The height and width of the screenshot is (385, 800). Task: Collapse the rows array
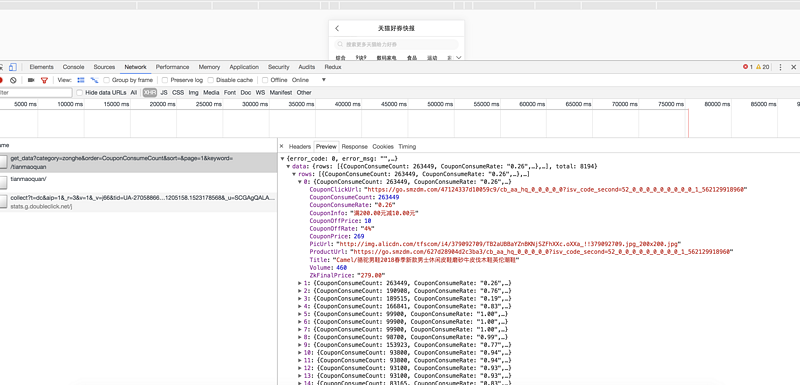[x=294, y=174]
